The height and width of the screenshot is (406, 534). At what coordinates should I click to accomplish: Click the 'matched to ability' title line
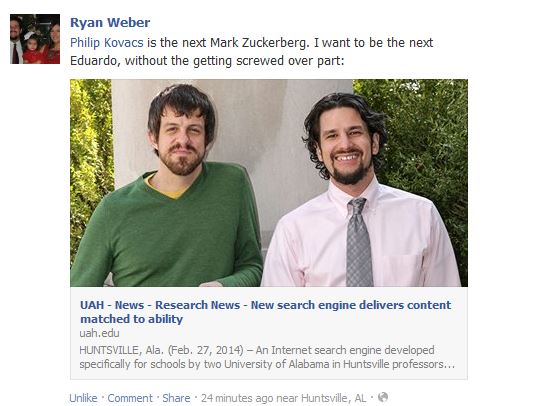pos(131,319)
